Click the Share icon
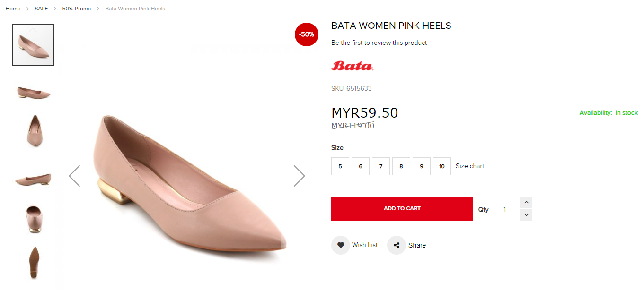This screenshot has height=291, width=644. pos(397,245)
